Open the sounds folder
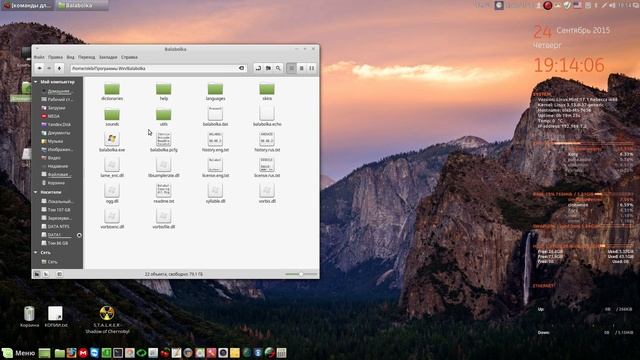 click(112, 118)
